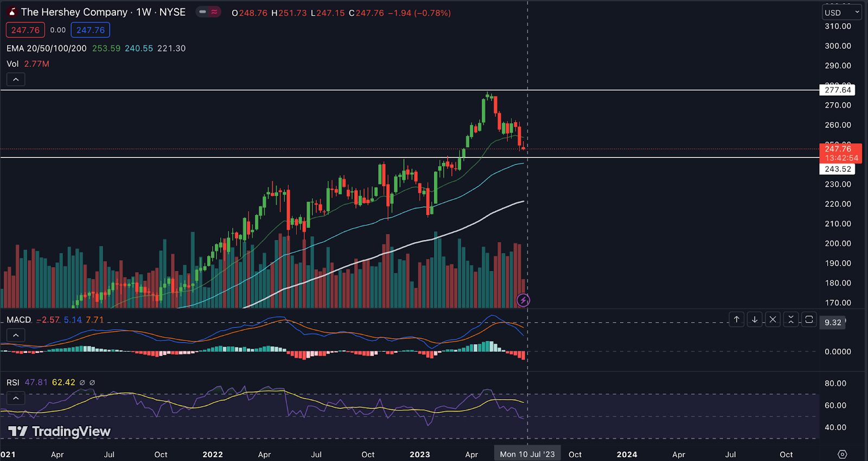The width and height of the screenshot is (868, 461).
Task: Click the MACD 9.32 crosshair value label
Action: pos(833,323)
